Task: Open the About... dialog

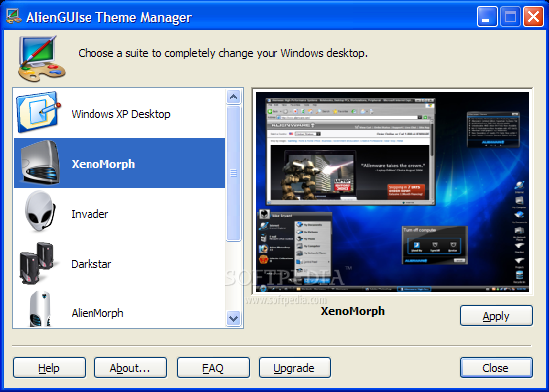Action: [130, 368]
